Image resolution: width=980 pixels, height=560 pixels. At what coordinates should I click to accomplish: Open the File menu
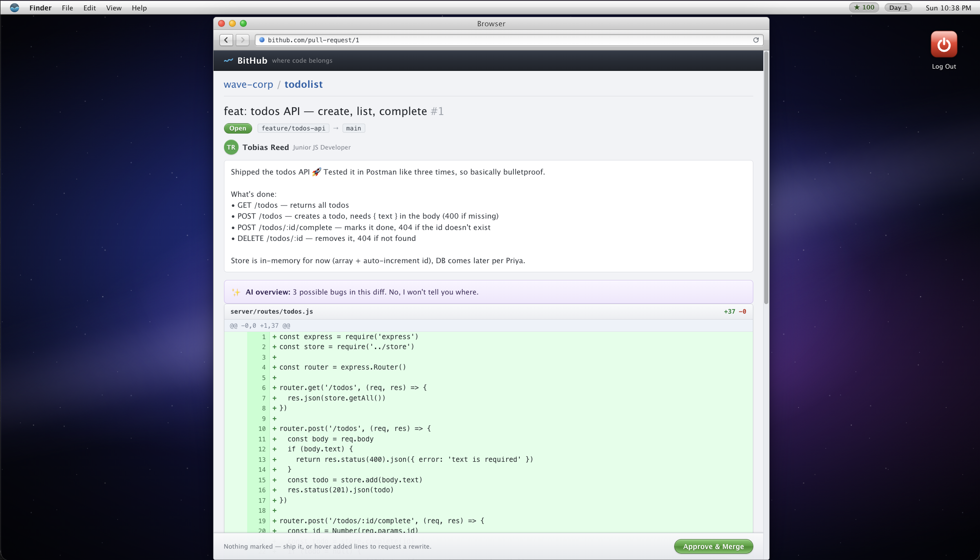click(x=67, y=8)
